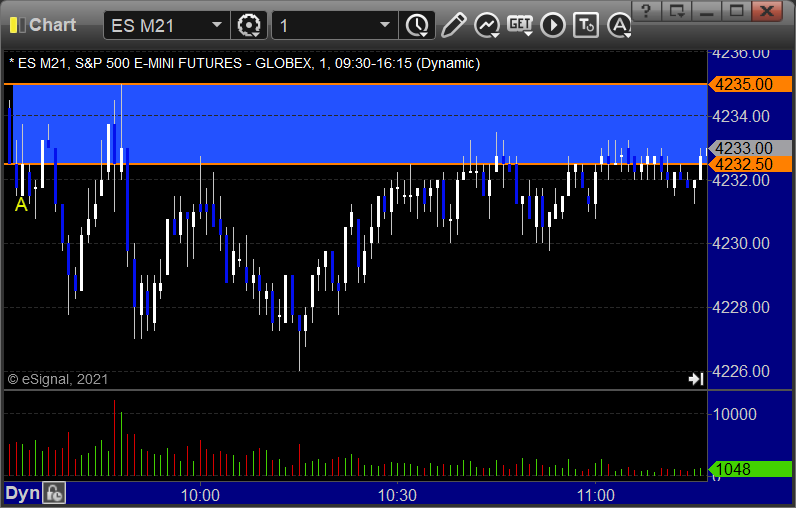Click the To template reload icon

coord(586,25)
